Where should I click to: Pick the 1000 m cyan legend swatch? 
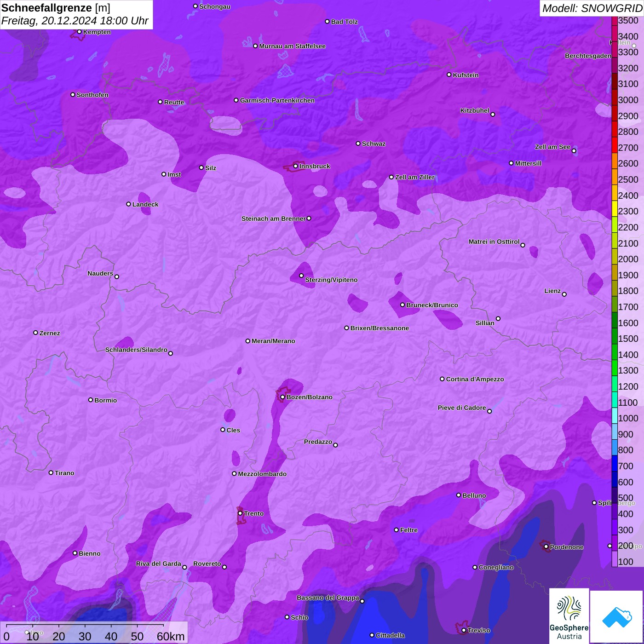click(615, 416)
